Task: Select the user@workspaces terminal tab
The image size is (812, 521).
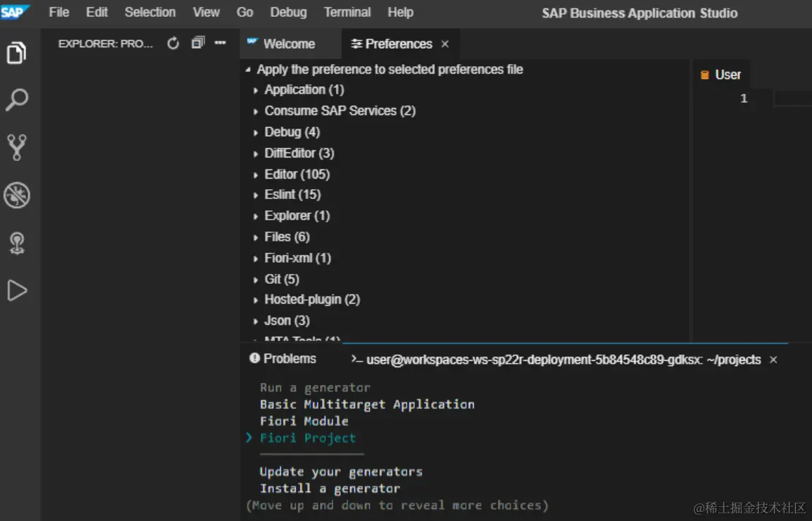Action: [x=563, y=359]
